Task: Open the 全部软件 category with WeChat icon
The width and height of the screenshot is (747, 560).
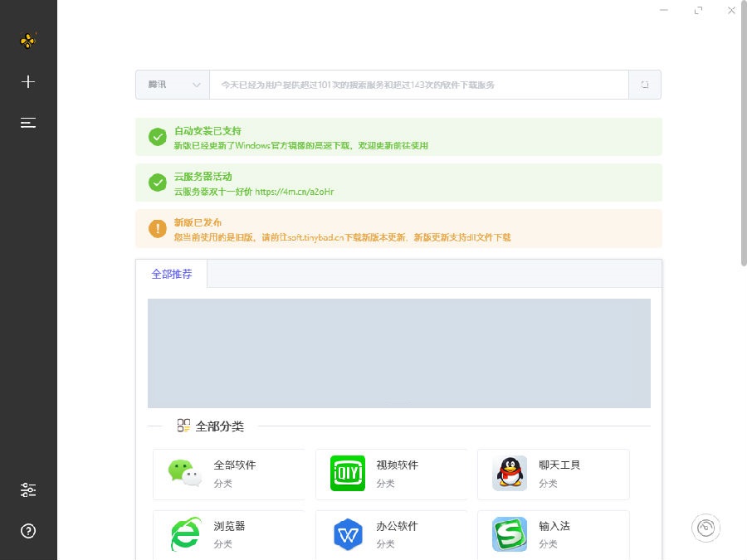Action: [231, 474]
